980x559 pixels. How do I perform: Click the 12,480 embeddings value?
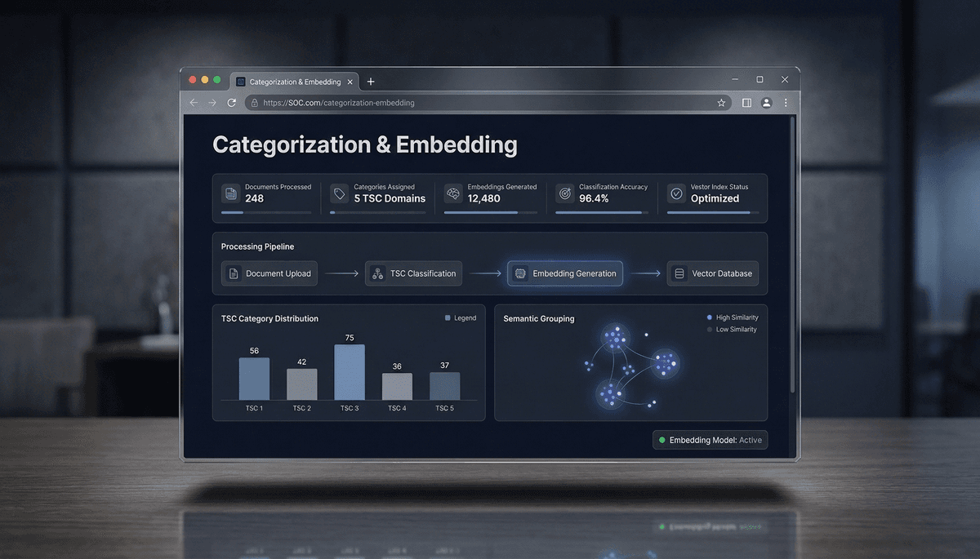tap(483, 198)
